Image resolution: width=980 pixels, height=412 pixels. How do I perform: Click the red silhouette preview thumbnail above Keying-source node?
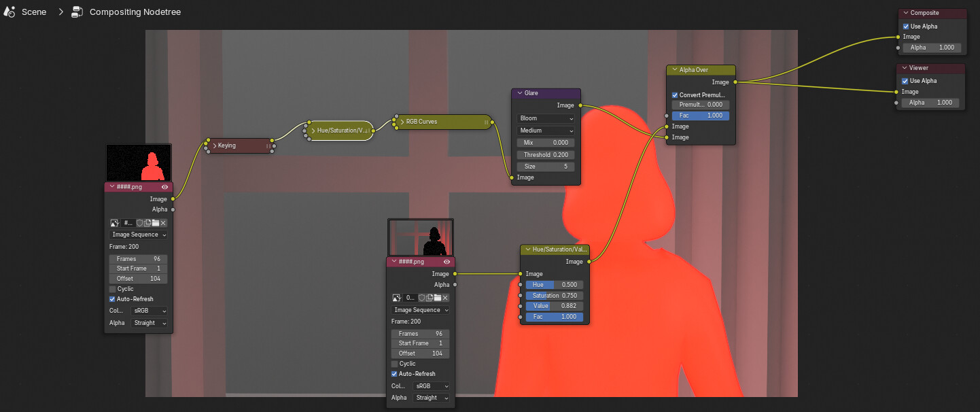coord(139,162)
